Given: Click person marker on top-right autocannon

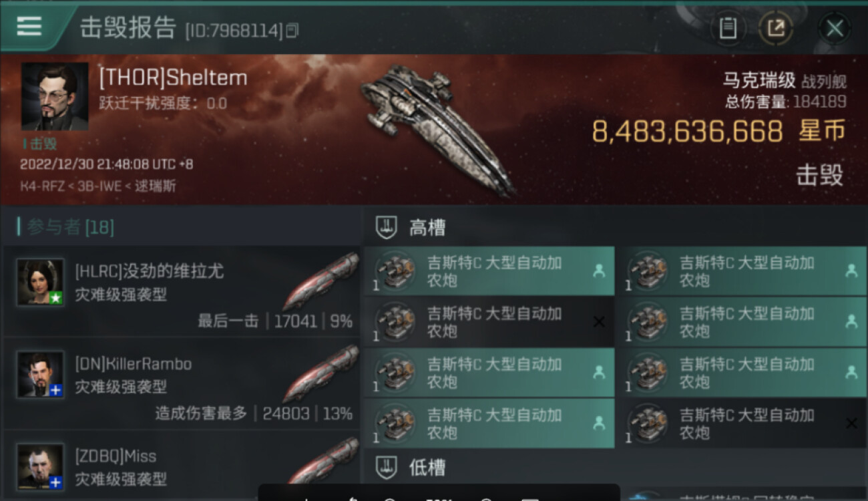Looking at the screenshot, I should pos(851,271).
